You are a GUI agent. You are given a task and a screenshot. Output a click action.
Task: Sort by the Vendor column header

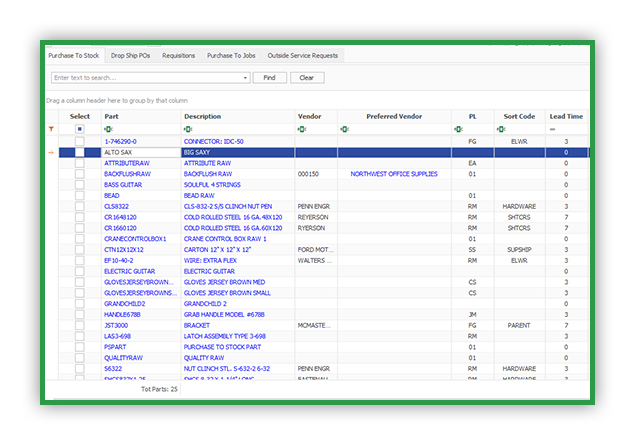(x=316, y=117)
